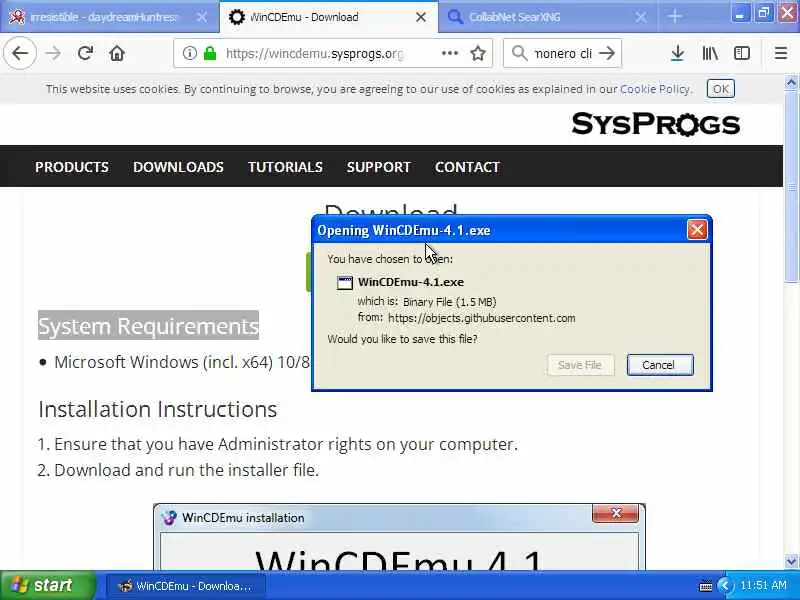The height and width of the screenshot is (600, 800).
Task: Click the search box containing monero cli
Action: pos(563,53)
